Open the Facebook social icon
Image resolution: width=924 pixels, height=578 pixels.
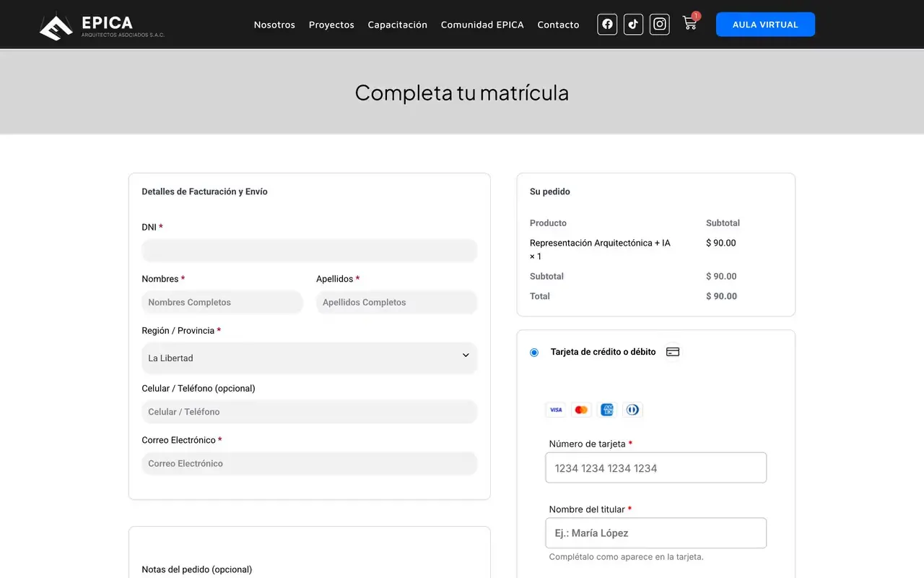607,25
